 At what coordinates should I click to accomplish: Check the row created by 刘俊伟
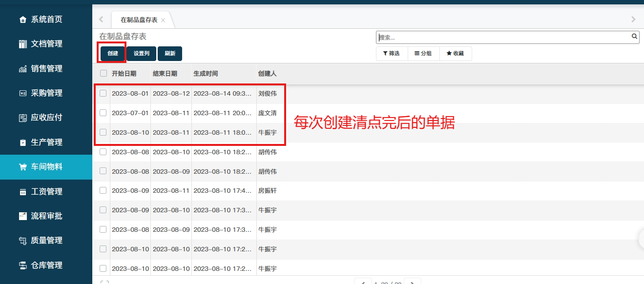point(103,93)
